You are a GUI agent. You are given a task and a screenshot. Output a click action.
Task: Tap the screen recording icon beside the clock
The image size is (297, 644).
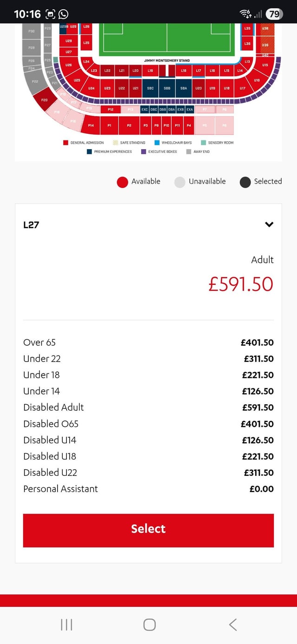(50, 14)
